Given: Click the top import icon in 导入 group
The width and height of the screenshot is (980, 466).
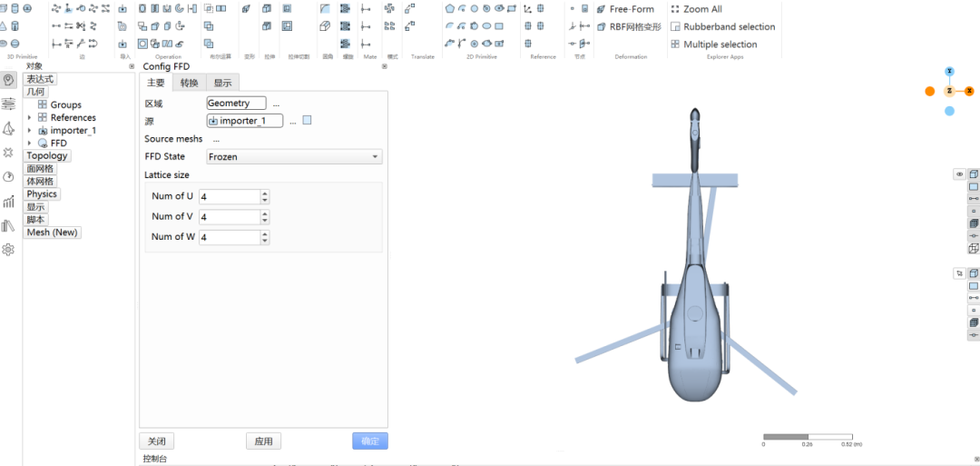Looking at the screenshot, I should [x=122, y=9].
